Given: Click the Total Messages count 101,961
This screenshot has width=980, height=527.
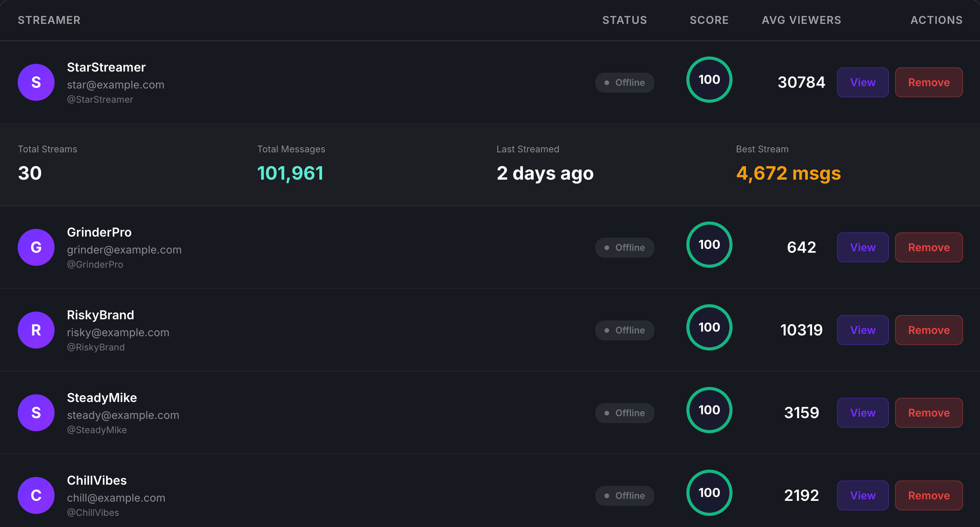Looking at the screenshot, I should tap(291, 173).
